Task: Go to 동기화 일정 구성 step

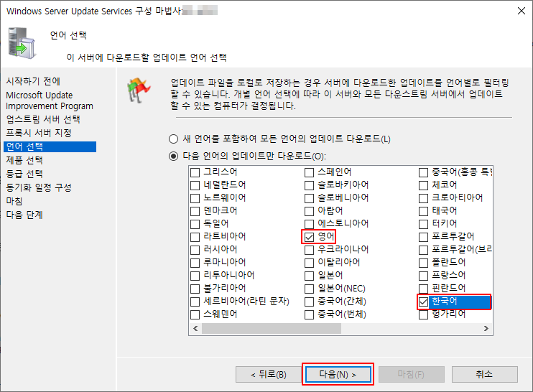Action: tap(38, 187)
